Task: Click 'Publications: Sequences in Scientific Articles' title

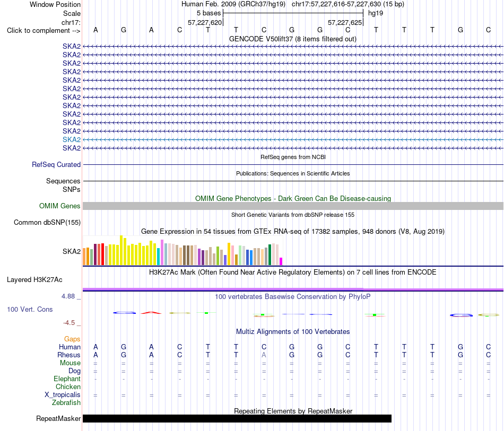Action: (x=293, y=173)
